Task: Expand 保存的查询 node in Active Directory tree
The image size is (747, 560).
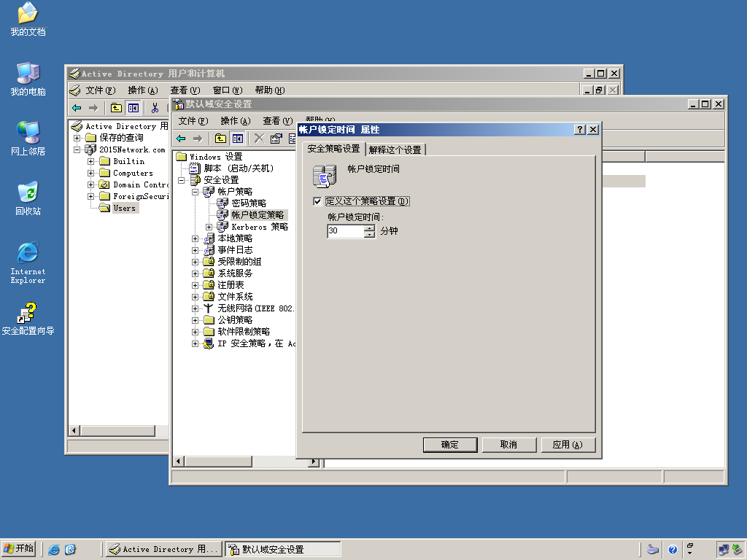Action: point(77,138)
